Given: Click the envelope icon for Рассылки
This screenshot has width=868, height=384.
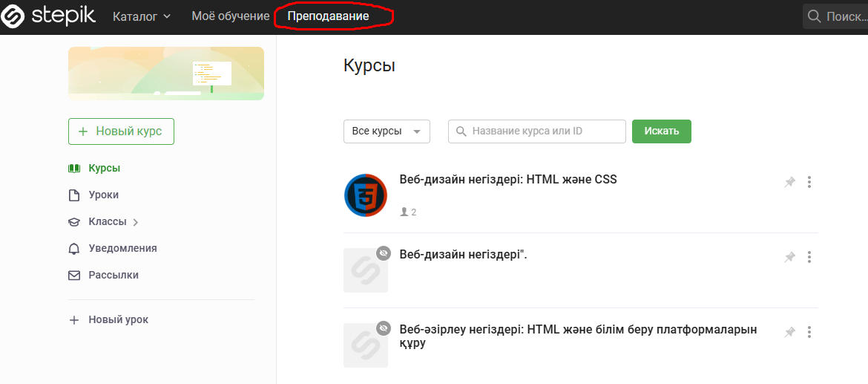Looking at the screenshot, I should (73, 275).
